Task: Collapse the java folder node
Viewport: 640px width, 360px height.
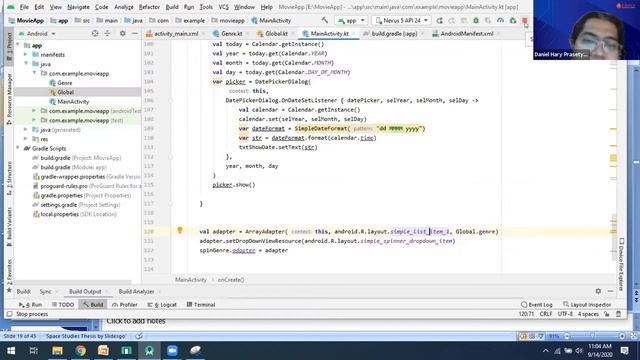Action: coord(26,64)
